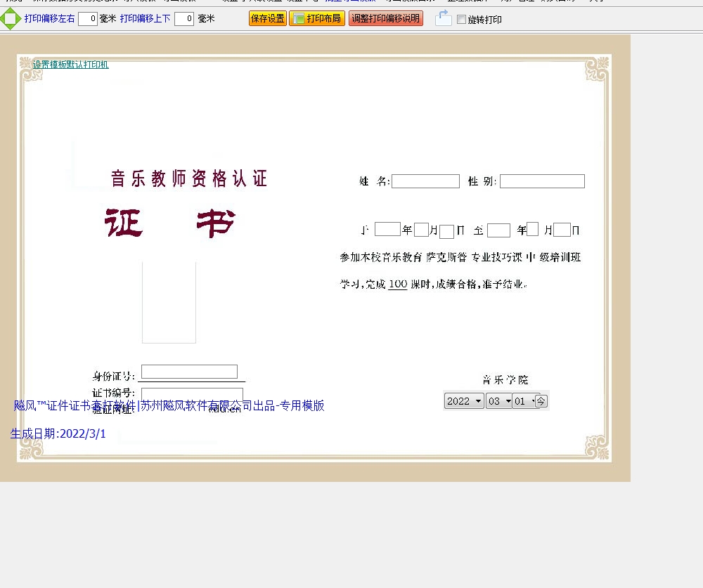Enable the 旋转打印 checkbox
Viewport: 703px width, 588px height.
tap(462, 20)
